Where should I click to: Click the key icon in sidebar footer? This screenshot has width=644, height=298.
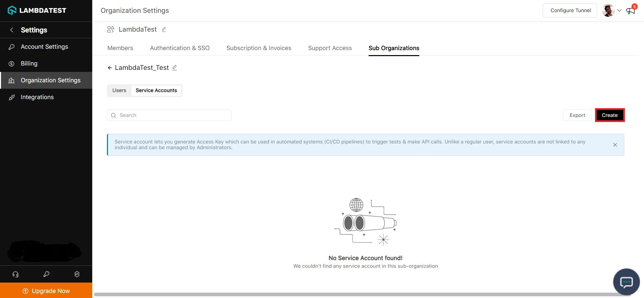(x=46, y=274)
